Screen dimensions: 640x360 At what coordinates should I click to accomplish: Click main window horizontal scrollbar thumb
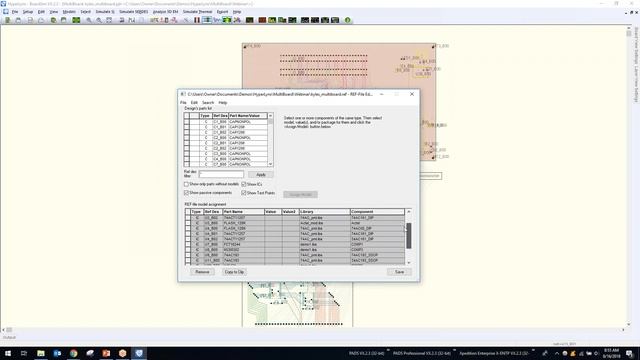click(9, 330)
